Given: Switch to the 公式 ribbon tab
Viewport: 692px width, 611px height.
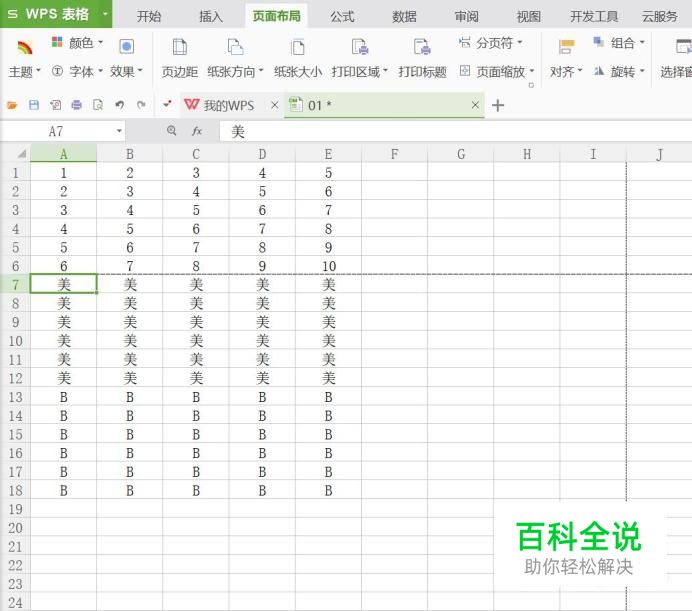Looking at the screenshot, I should [342, 16].
